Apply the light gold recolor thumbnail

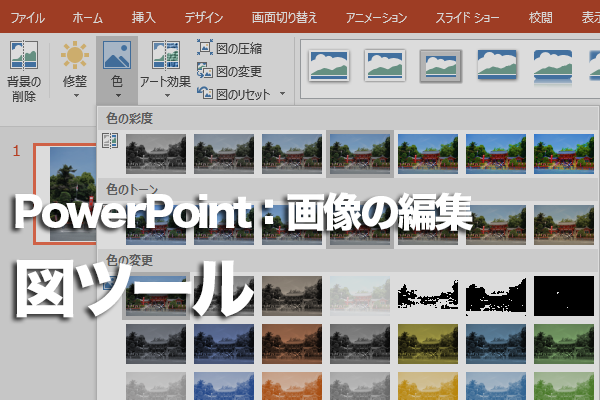coord(428,386)
